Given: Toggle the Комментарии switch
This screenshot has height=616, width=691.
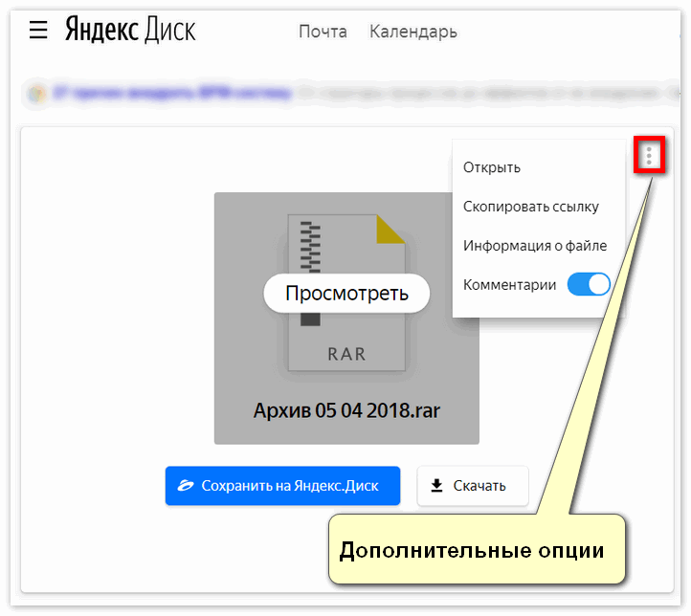Looking at the screenshot, I should (589, 284).
